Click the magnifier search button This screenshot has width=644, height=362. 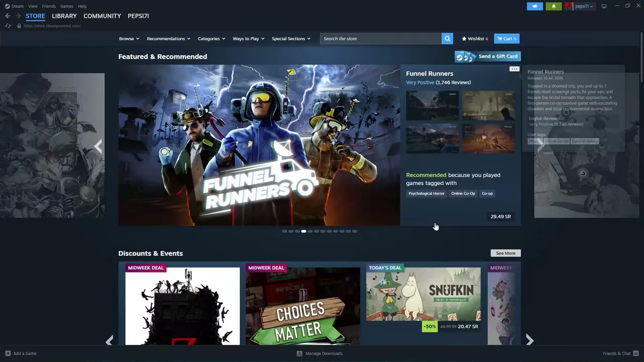click(447, 39)
